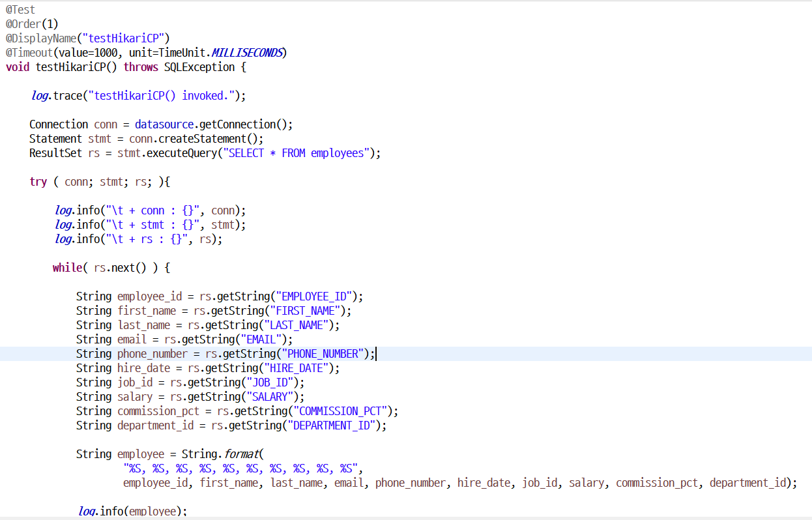Click the phone_number variable in its declaration line
The width and height of the screenshot is (812, 520).
pos(152,354)
